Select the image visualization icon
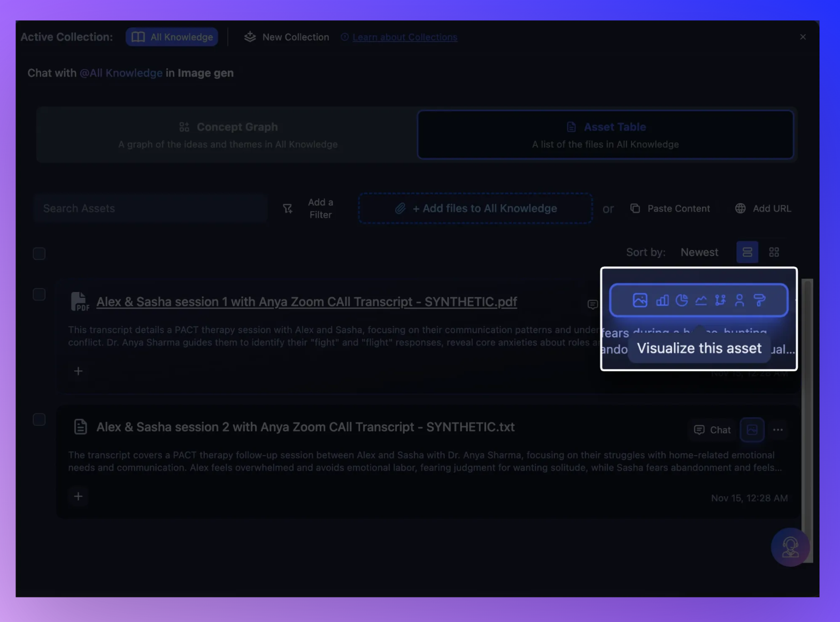The height and width of the screenshot is (622, 840). (639, 300)
